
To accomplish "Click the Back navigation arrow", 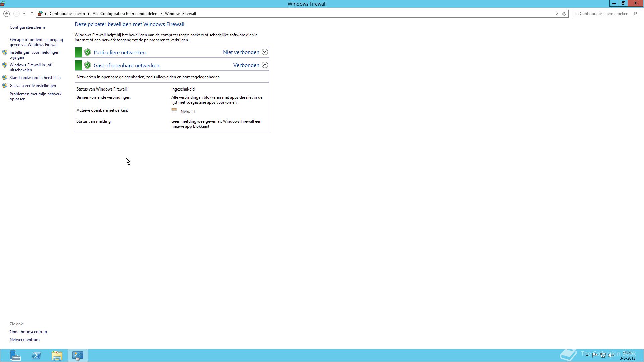I will tap(6, 14).
